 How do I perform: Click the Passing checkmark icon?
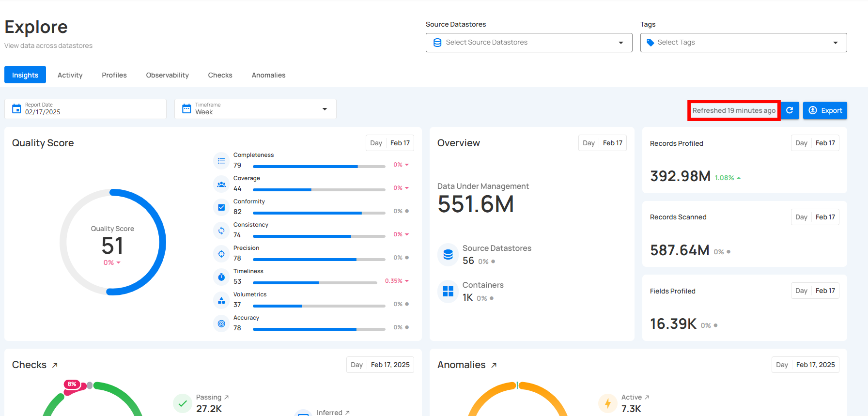point(183,403)
